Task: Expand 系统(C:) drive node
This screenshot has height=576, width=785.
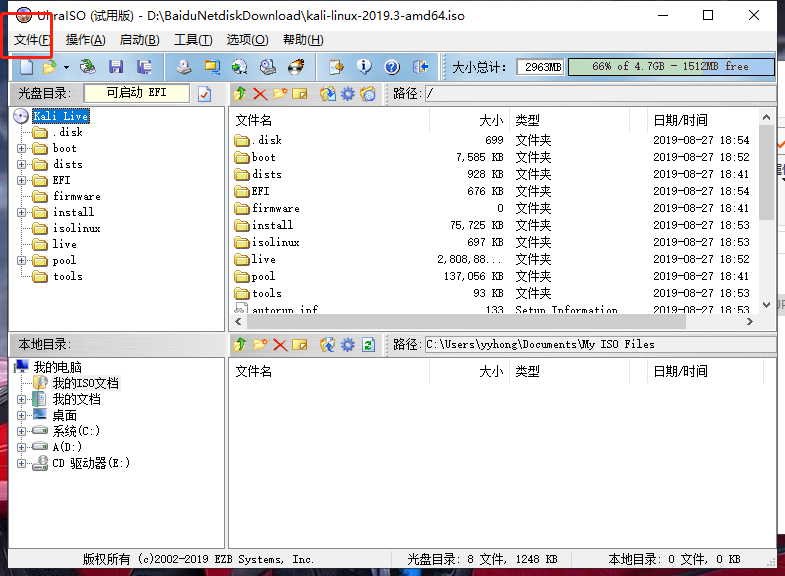Action: [x=21, y=431]
